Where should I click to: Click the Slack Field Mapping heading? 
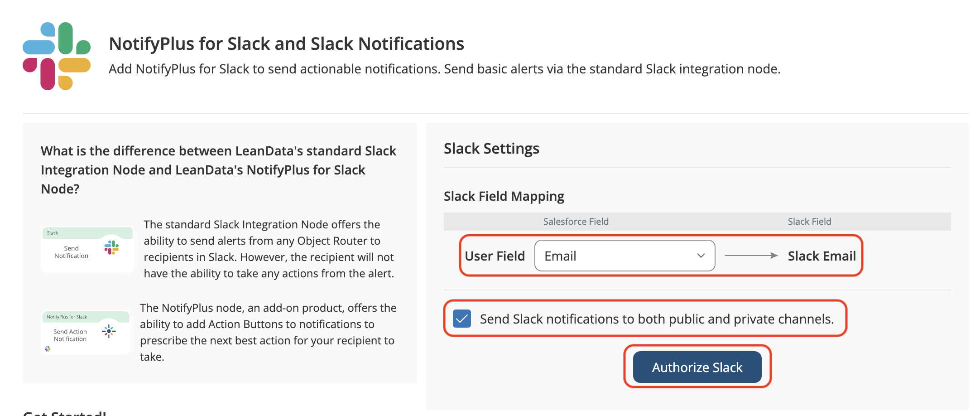(504, 196)
